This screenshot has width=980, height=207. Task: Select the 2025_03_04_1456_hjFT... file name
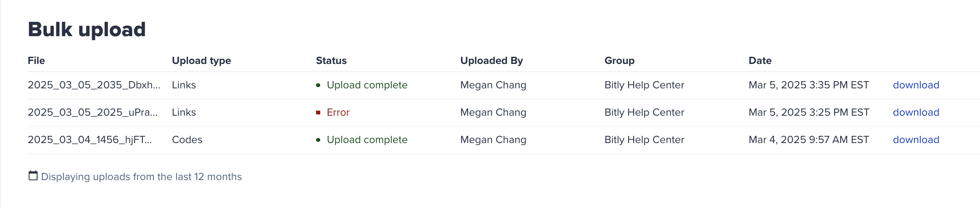pyautogui.click(x=90, y=140)
